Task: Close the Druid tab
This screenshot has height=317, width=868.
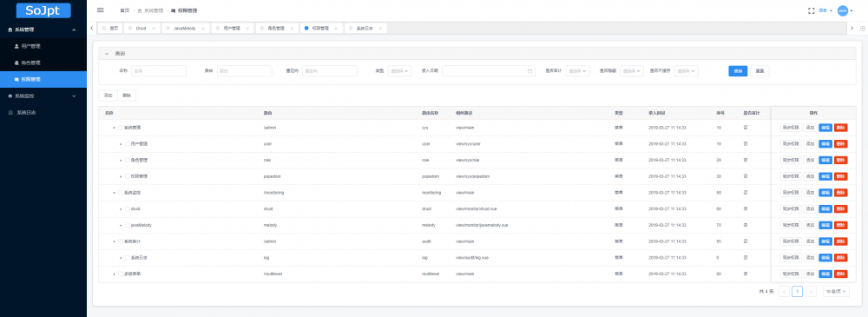Action: pos(154,28)
